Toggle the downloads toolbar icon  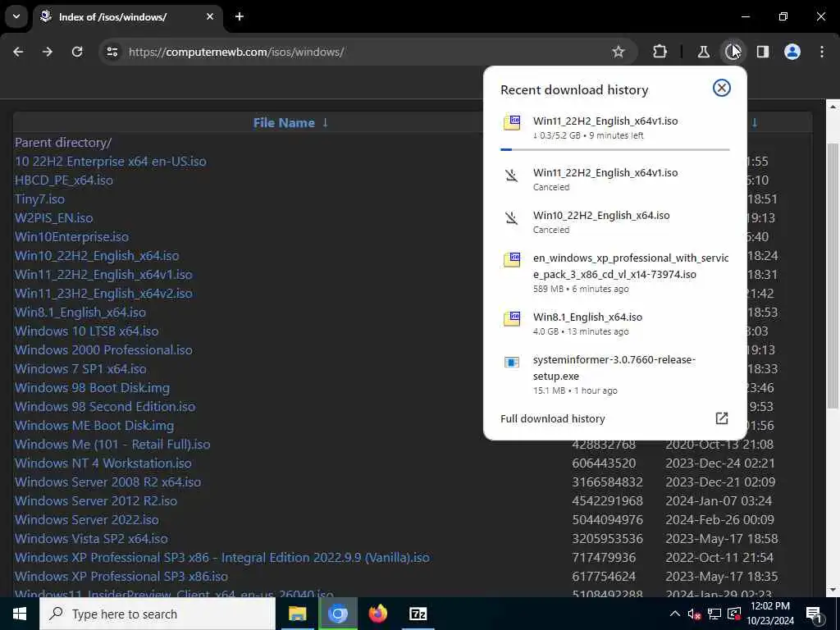[x=733, y=52]
